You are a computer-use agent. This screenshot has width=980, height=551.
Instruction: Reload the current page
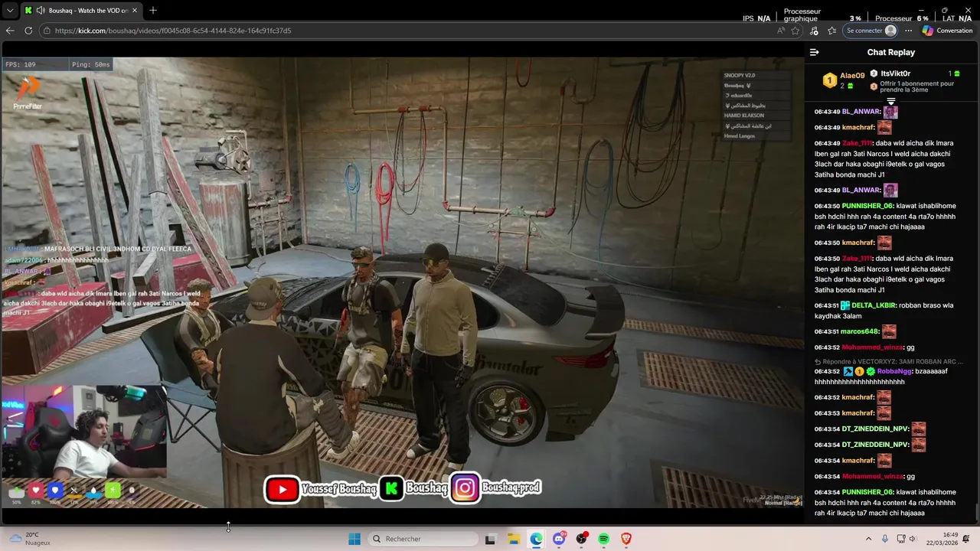28,31
